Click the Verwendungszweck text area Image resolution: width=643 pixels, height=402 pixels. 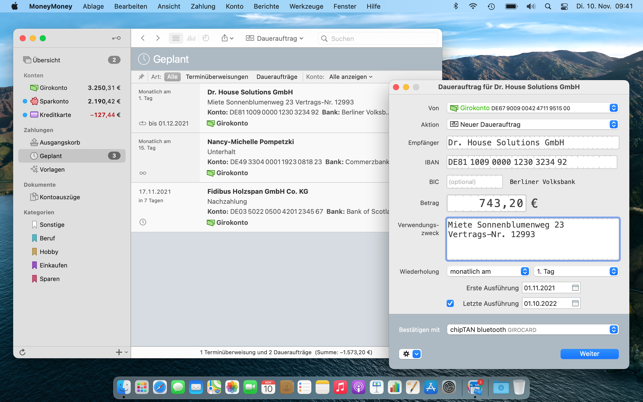[533, 239]
